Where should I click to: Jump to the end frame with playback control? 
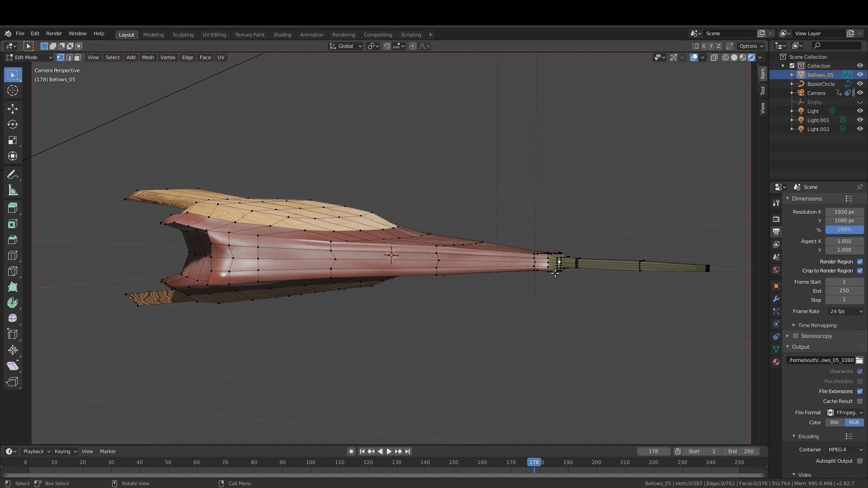click(408, 451)
